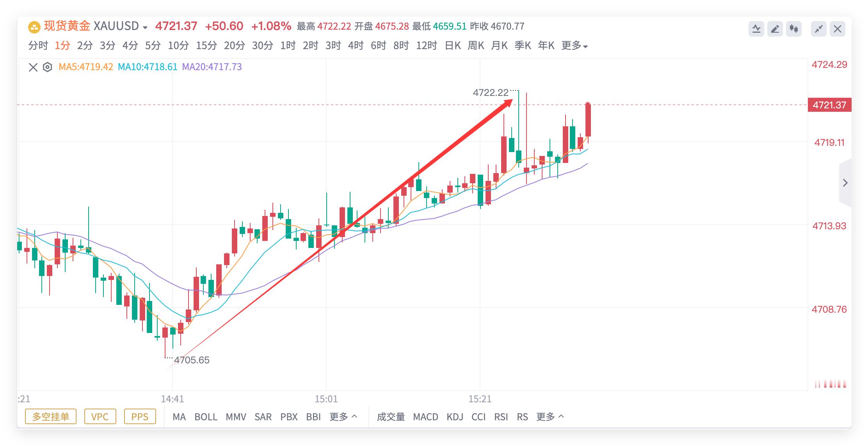Enable the PPS overlay
Screen dimensions: 868x446
click(139, 417)
